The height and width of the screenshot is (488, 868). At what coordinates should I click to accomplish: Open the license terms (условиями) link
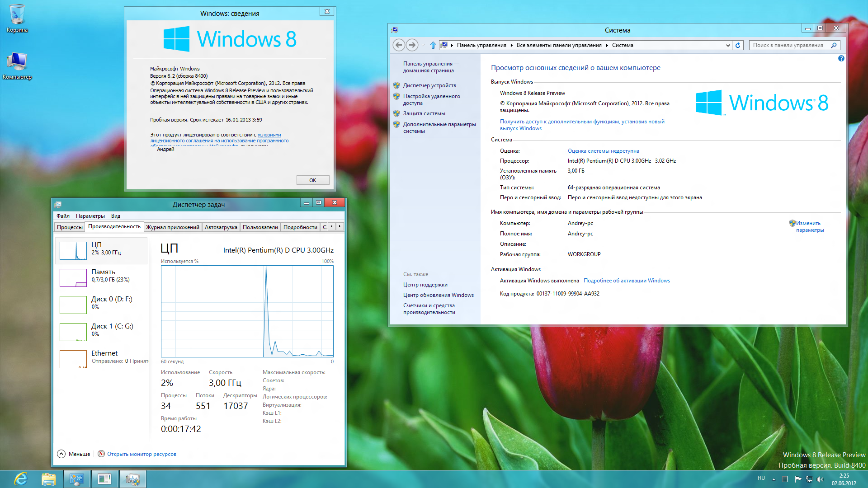(269, 135)
